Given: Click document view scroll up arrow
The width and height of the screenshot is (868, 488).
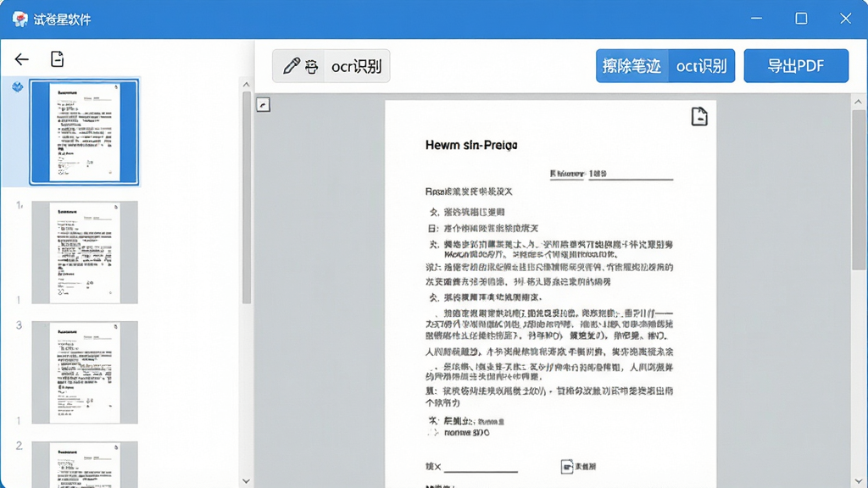Looking at the screenshot, I should point(858,102).
